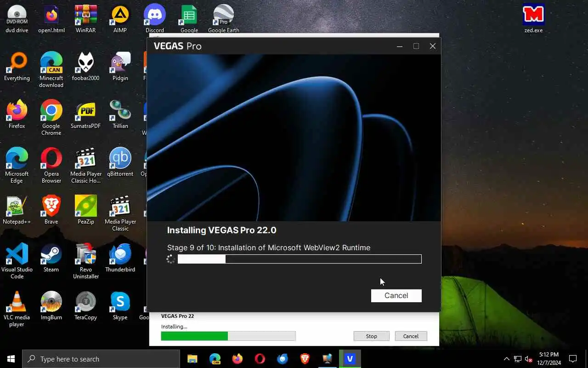Open Edge Canary from the taskbar
The image size is (588, 368).
point(215,359)
